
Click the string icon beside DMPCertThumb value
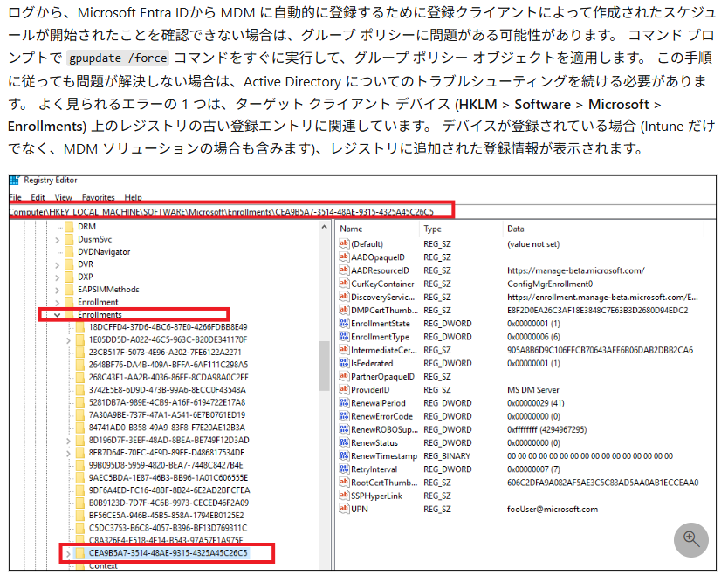click(344, 310)
